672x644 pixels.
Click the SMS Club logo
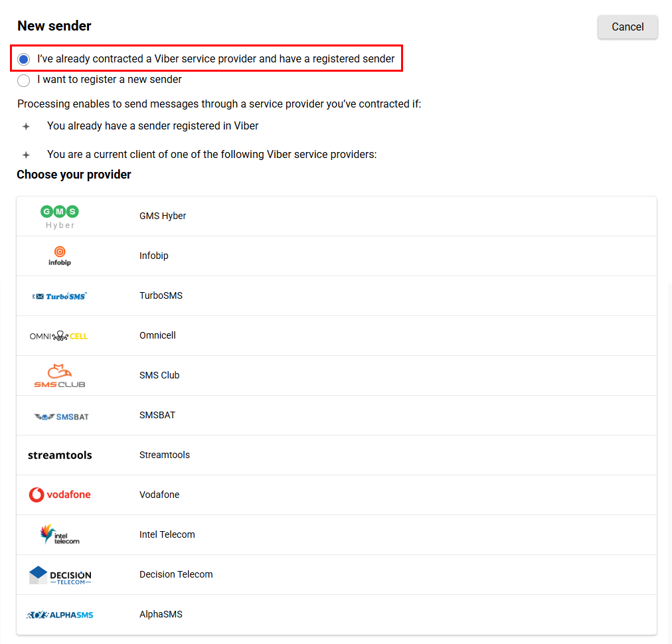60,376
